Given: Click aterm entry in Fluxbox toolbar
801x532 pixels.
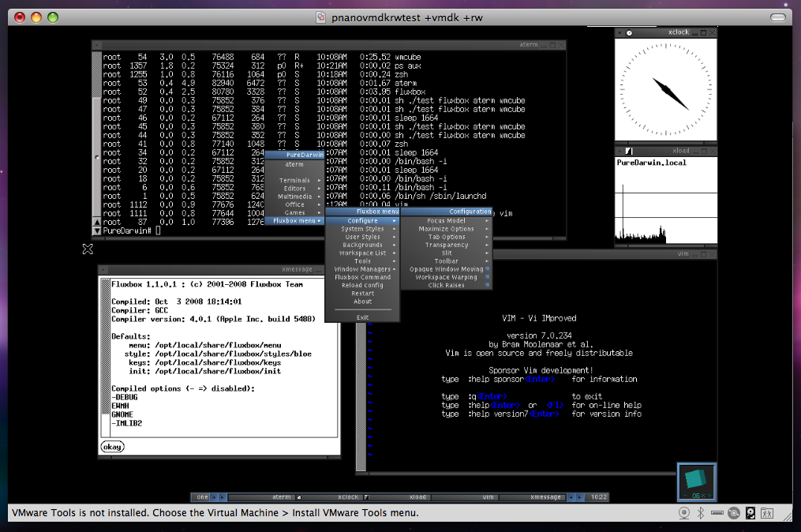Looking at the screenshot, I should [x=261, y=496].
